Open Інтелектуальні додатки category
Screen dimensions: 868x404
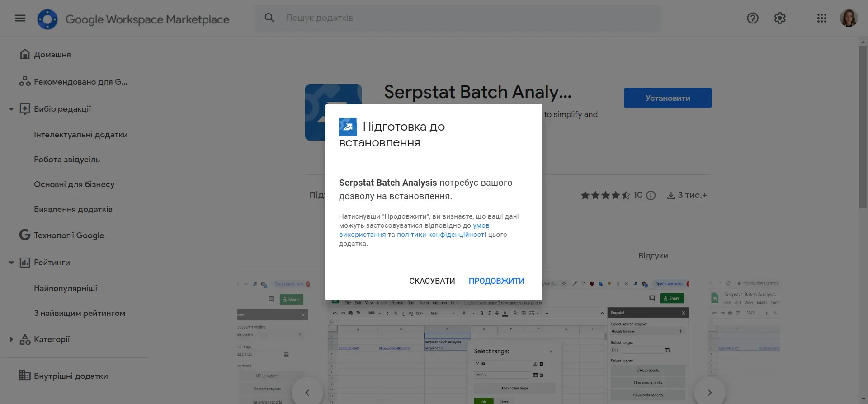coord(80,135)
